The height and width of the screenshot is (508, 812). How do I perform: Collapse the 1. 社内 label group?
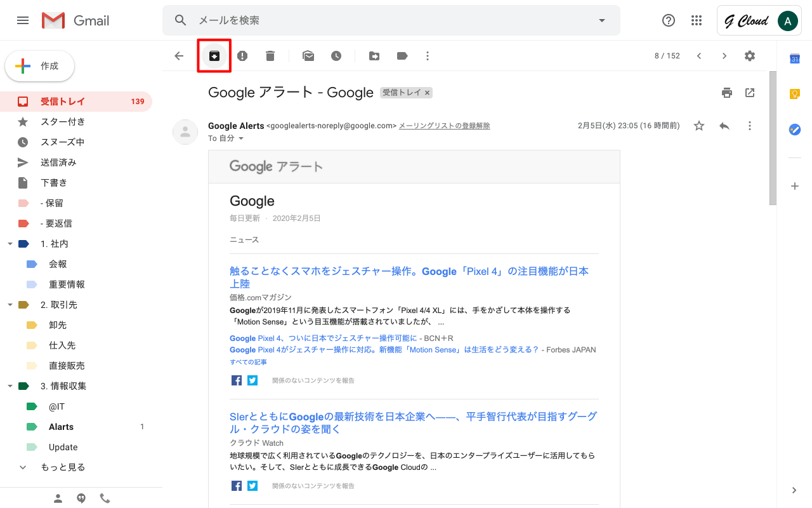(x=10, y=244)
